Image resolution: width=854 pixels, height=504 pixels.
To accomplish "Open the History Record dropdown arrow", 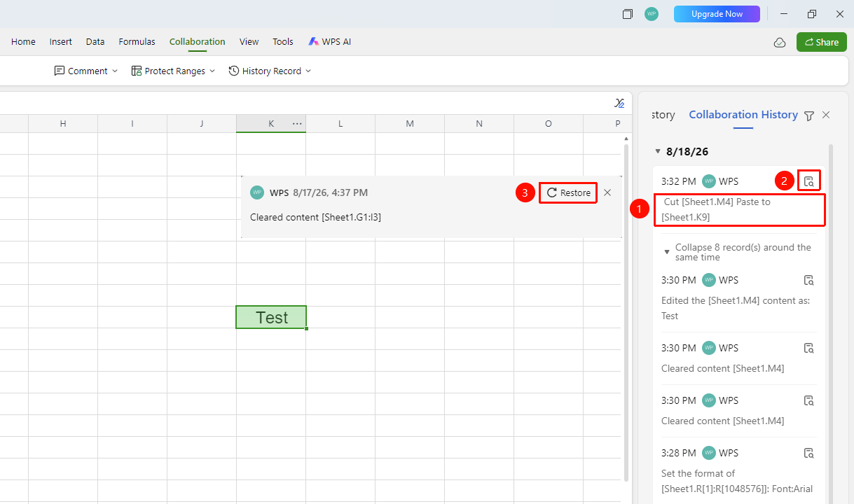I will tap(308, 71).
